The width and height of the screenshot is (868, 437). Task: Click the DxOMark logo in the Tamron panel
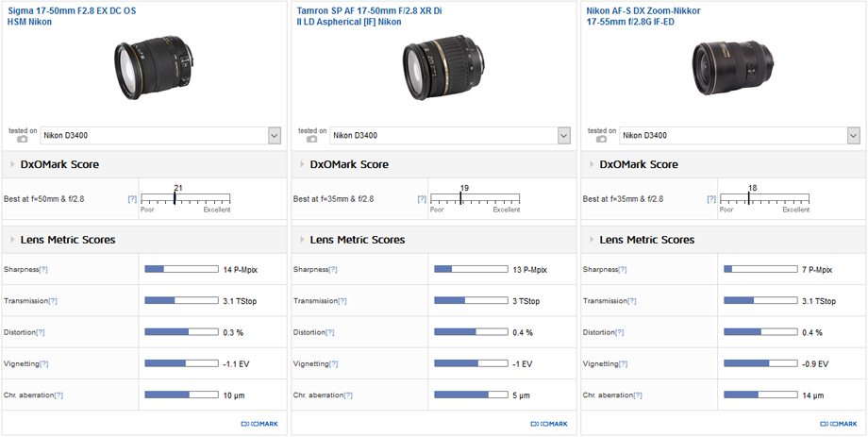(549, 425)
